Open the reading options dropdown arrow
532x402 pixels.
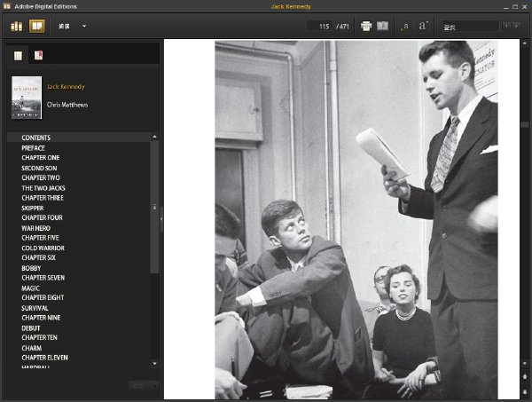84,26
